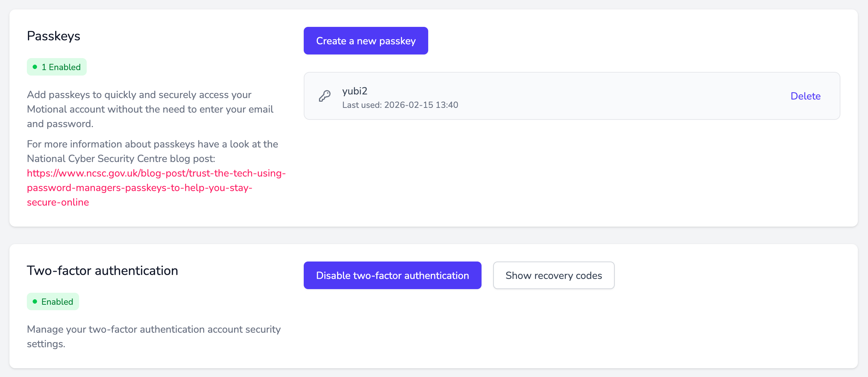
Task: Click the Enabled two-factor status badge
Action: click(x=53, y=301)
